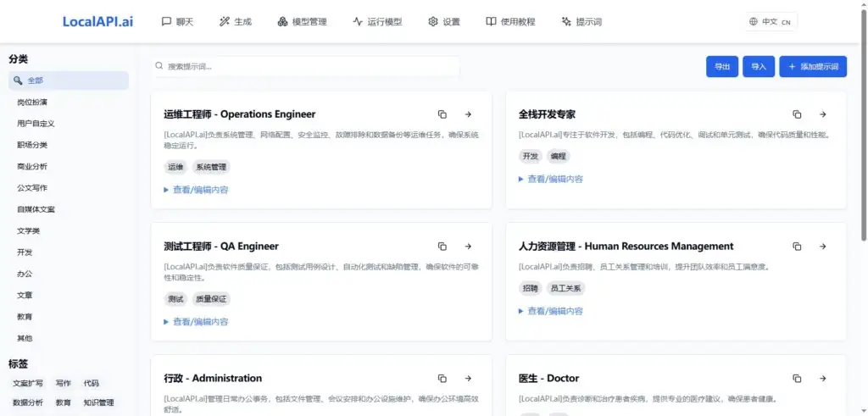Image resolution: width=868 pixels, height=416 pixels.
Task: Copy the 测试工程师 QA Engineer prompt
Action: [442, 247]
